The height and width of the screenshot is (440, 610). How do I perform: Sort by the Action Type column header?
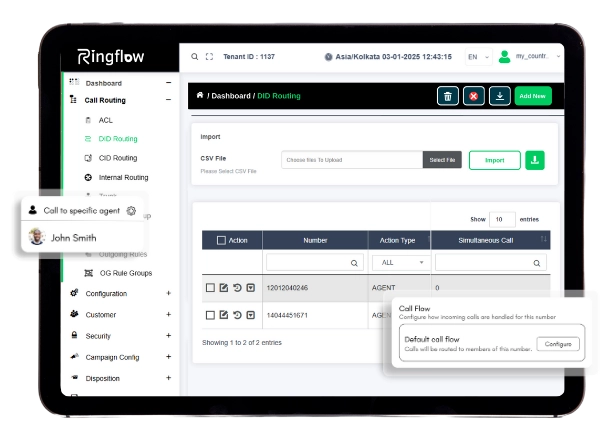point(399,240)
